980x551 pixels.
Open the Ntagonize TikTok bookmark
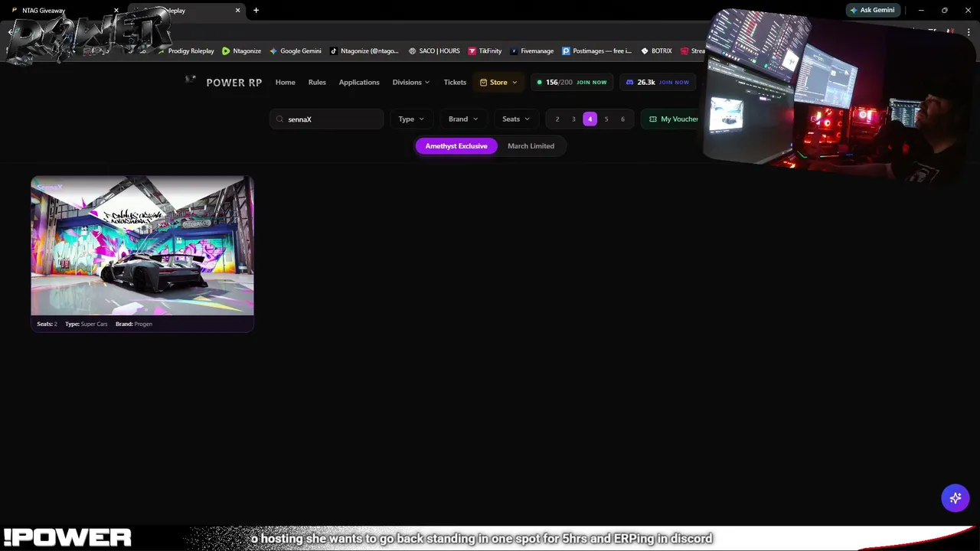[364, 51]
